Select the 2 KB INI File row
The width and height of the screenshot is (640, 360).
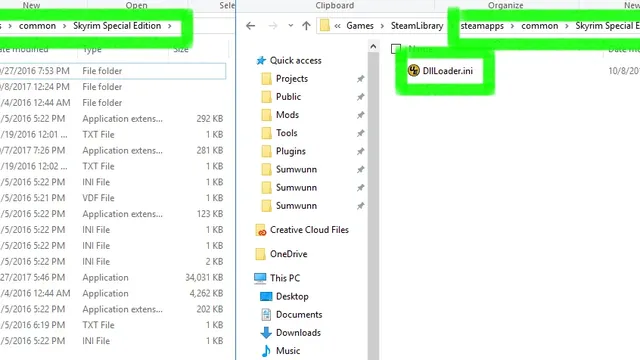coord(113,262)
